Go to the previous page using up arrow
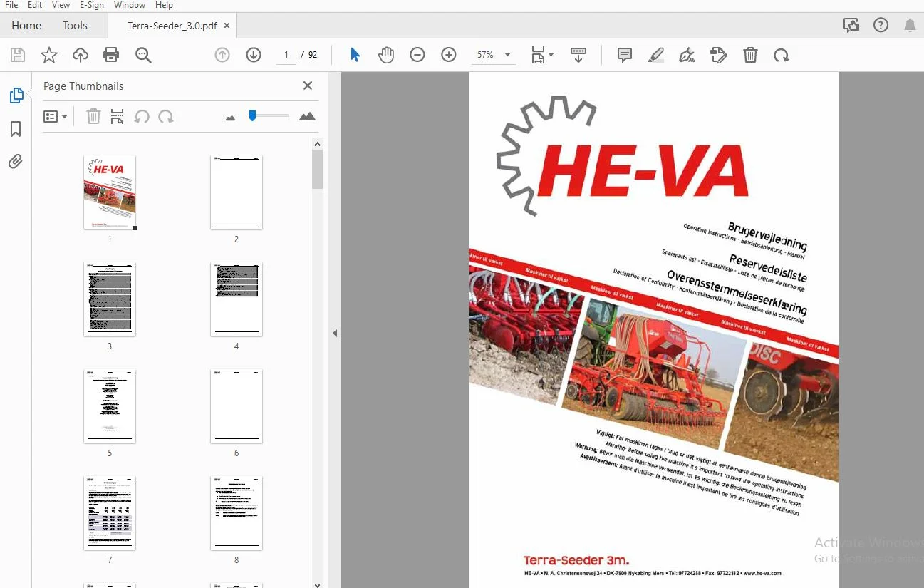The width and height of the screenshot is (924, 588). tap(222, 55)
